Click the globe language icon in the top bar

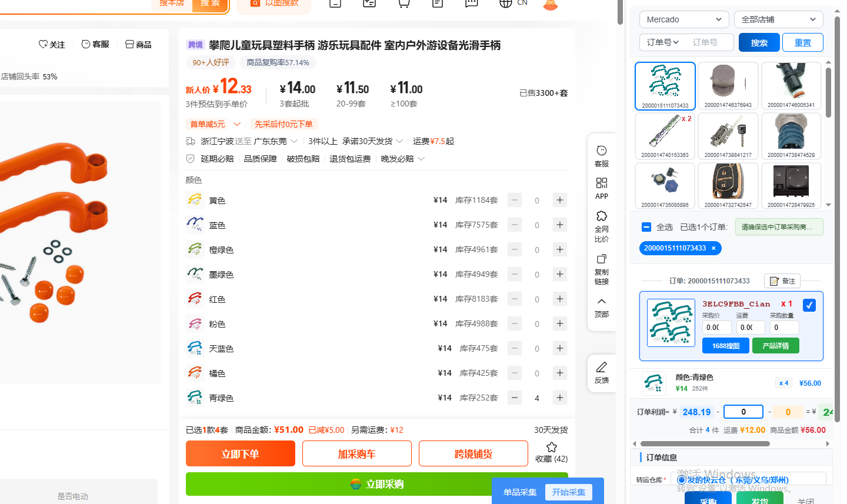505,3
